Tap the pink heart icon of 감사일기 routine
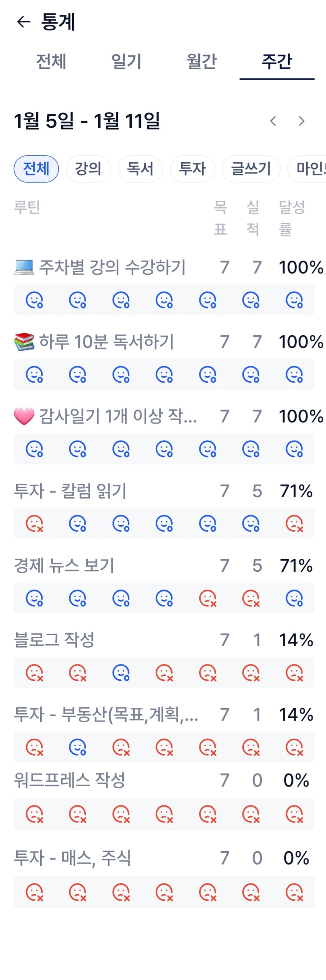This screenshot has height=980, width=326. [x=24, y=417]
